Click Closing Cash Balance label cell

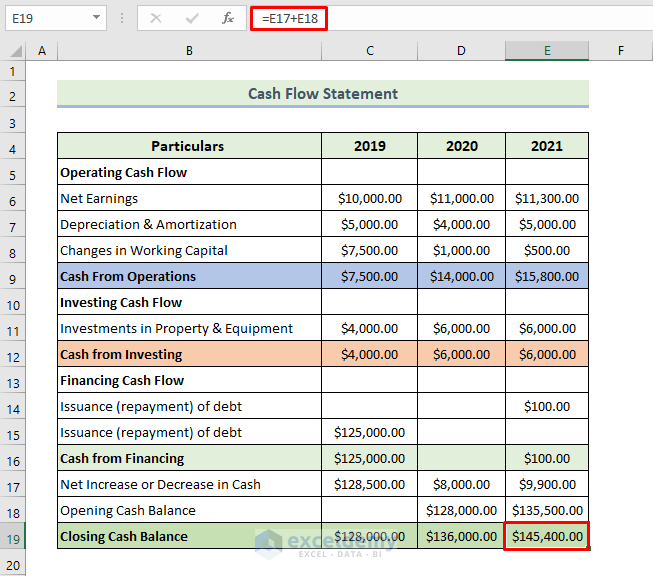pos(189,536)
